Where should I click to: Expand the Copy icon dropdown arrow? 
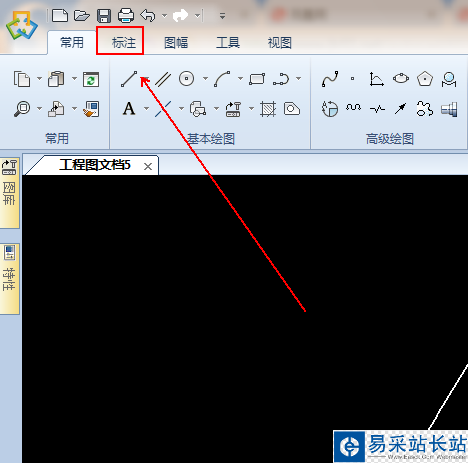point(39,79)
